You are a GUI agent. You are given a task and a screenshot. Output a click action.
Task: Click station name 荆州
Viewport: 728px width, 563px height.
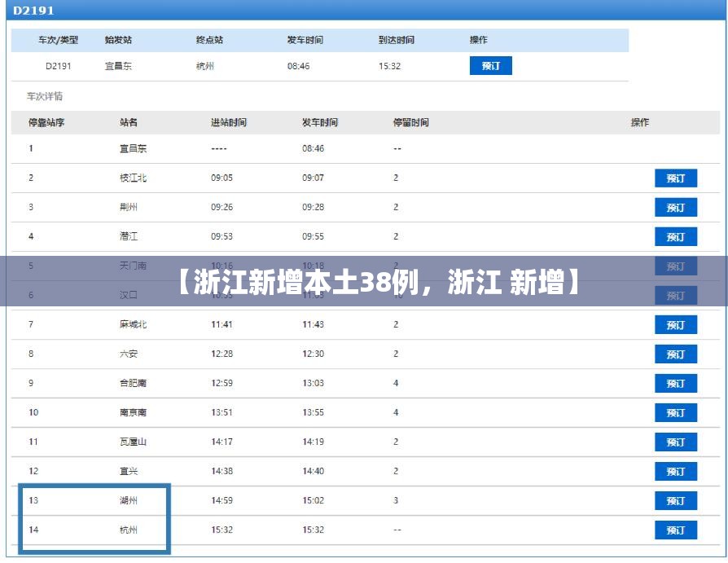point(128,208)
